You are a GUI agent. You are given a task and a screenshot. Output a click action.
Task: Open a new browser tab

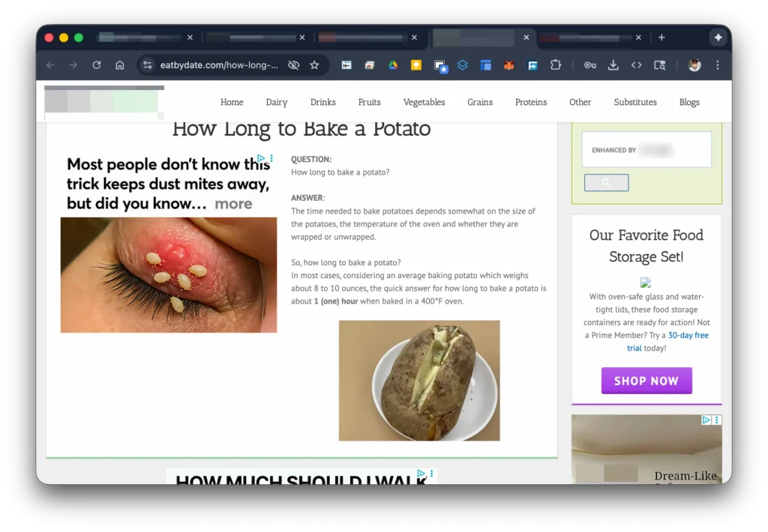point(661,37)
